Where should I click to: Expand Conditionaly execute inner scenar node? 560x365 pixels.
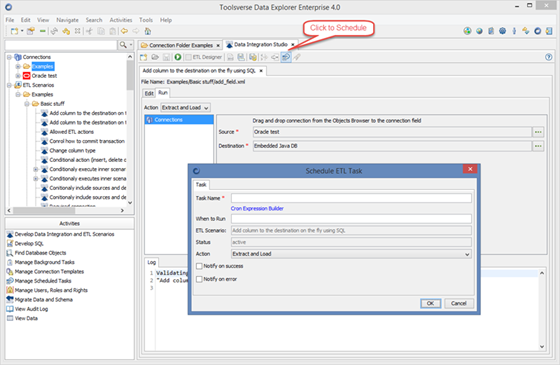click(36, 169)
